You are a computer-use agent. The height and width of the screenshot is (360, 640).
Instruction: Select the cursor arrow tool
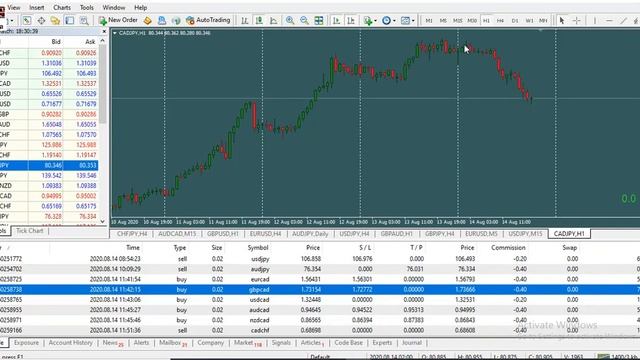coord(562,20)
